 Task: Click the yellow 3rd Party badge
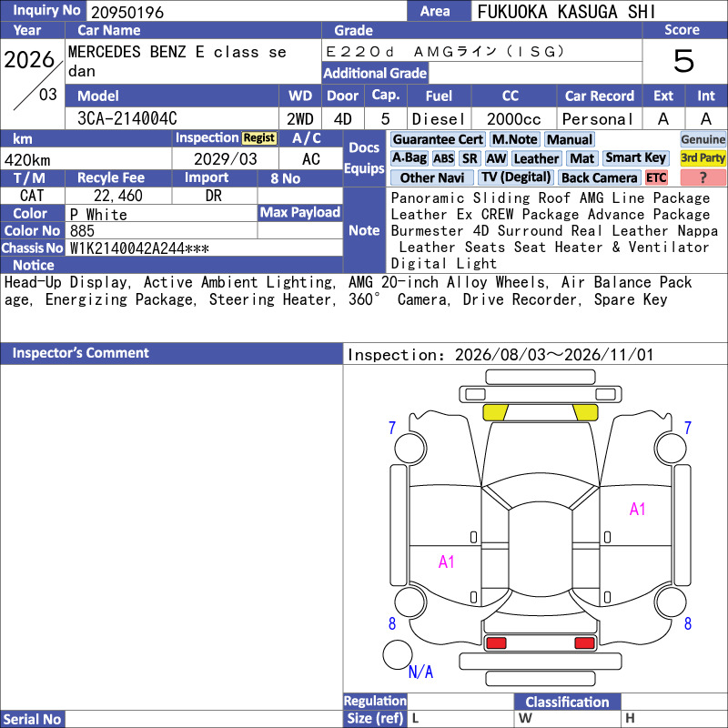point(703,158)
